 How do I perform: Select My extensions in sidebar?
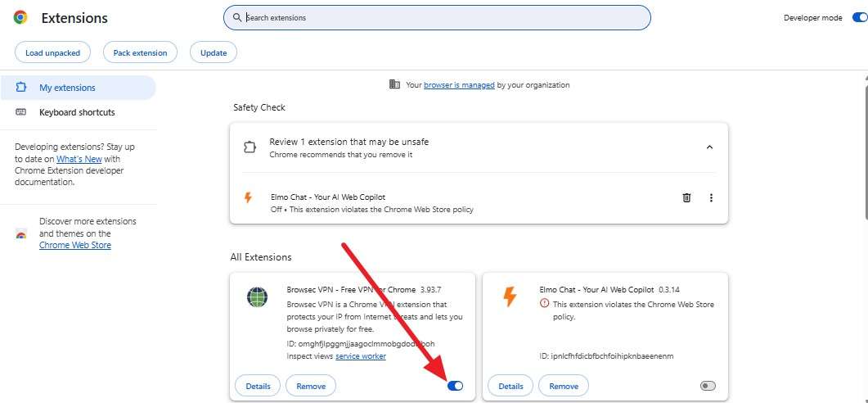[78, 88]
